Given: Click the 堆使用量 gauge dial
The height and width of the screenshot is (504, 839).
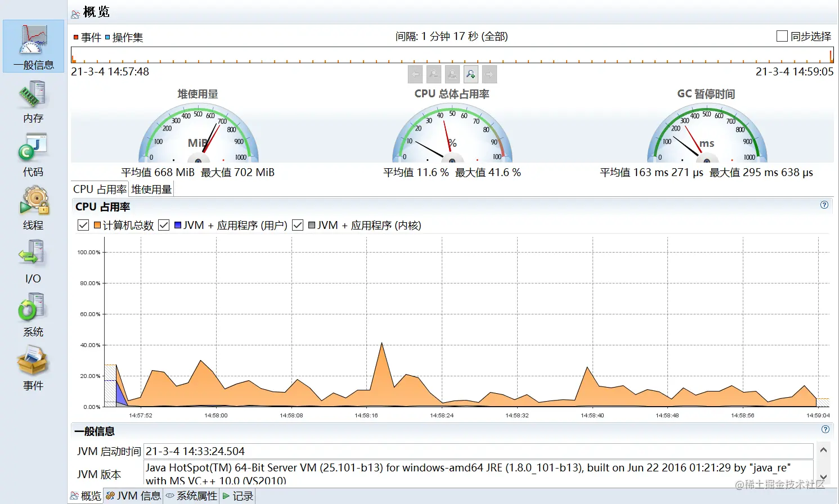Looking at the screenshot, I should [x=198, y=134].
